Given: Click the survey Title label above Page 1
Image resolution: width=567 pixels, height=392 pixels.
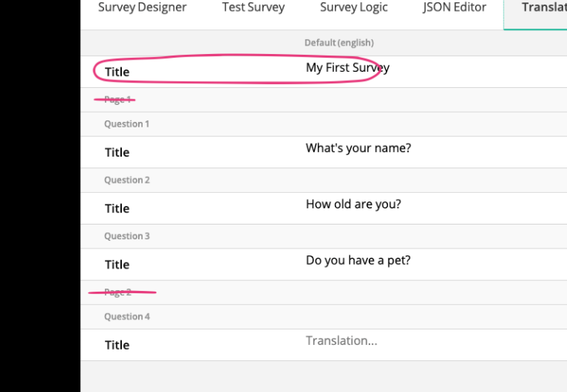Looking at the screenshot, I should coord(117,73).
